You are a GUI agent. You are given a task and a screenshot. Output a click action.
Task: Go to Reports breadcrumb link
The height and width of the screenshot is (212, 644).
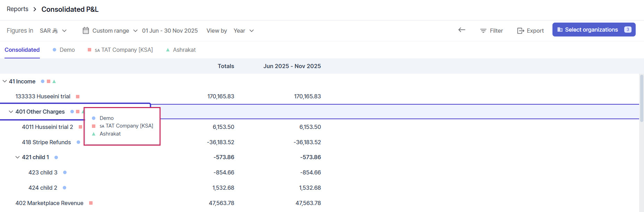(18, 9)
